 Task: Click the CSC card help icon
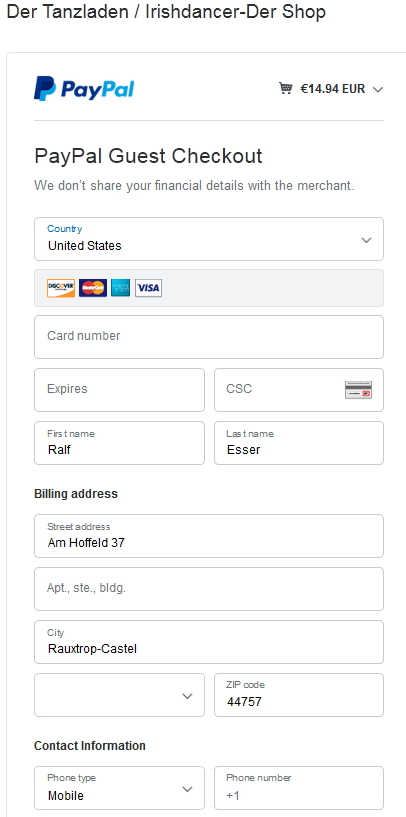358,390
